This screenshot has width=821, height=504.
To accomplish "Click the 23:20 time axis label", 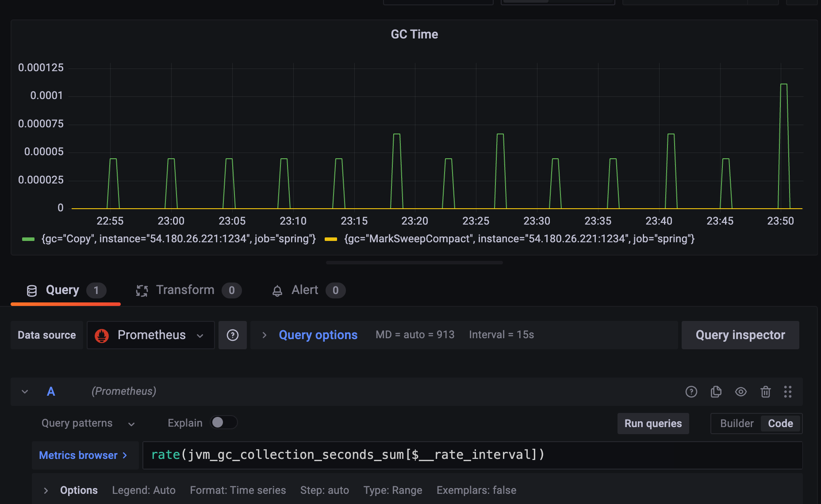I will [414, 221].
